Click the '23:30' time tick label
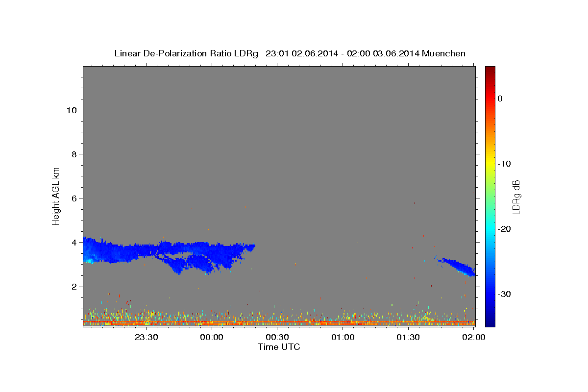588x392 pixels. point(146,337)
